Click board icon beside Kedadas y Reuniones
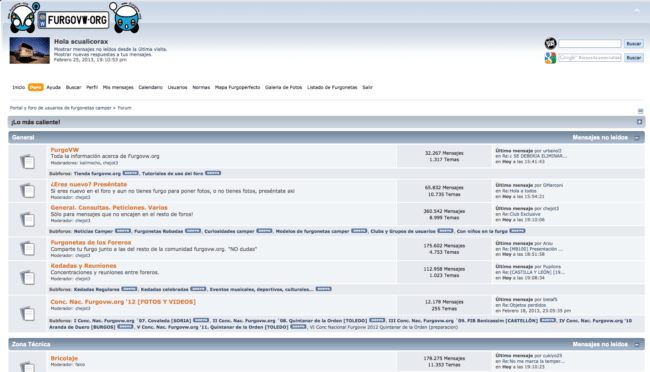Image resolution: width=650 pixels, height=372 pixels. coord(28,277)
